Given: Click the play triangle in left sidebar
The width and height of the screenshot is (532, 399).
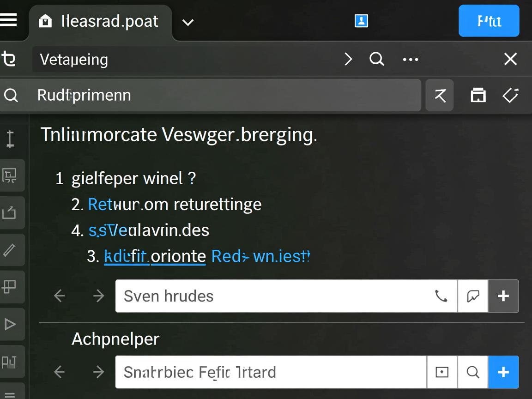Looking at the screenshot, I should (10, 324).
